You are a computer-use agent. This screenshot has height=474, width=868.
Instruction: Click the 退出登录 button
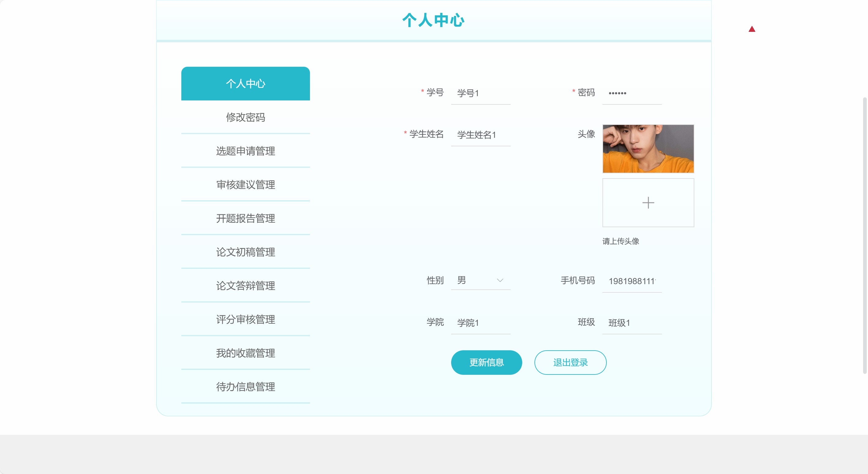coord(570,363)
